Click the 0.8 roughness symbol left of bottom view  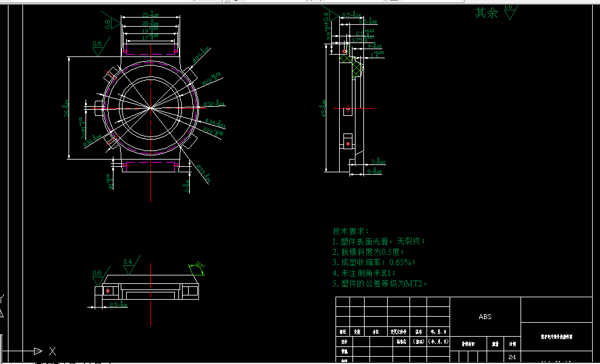tap(97, 274)
